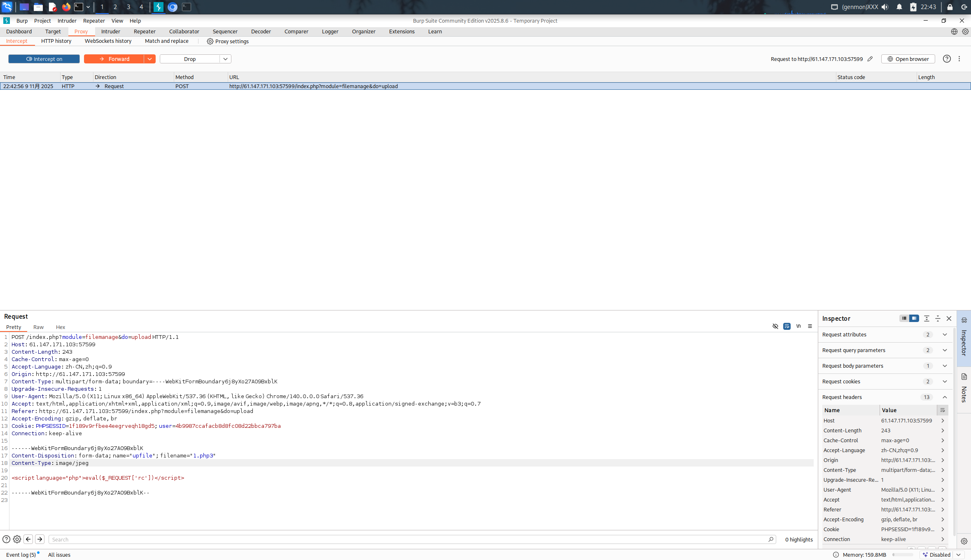Expand the Request cookies section
971x560 pixels.
[944, 381]
